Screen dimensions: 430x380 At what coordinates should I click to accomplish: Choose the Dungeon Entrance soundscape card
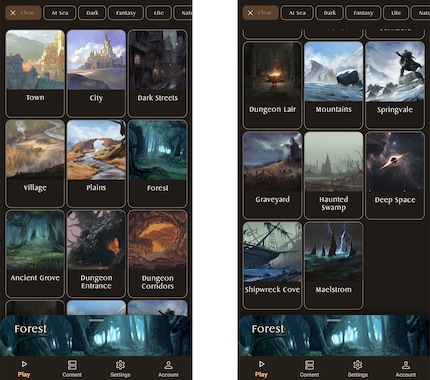point(96,253)
